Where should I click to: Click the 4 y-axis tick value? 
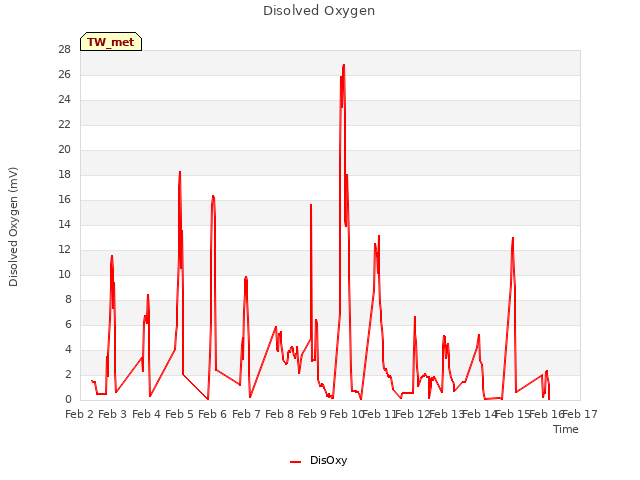68,349
